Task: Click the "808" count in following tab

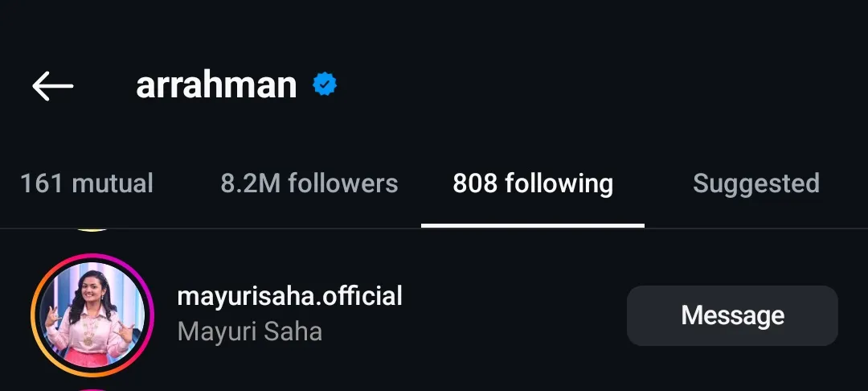Action: tap(475, 183)
